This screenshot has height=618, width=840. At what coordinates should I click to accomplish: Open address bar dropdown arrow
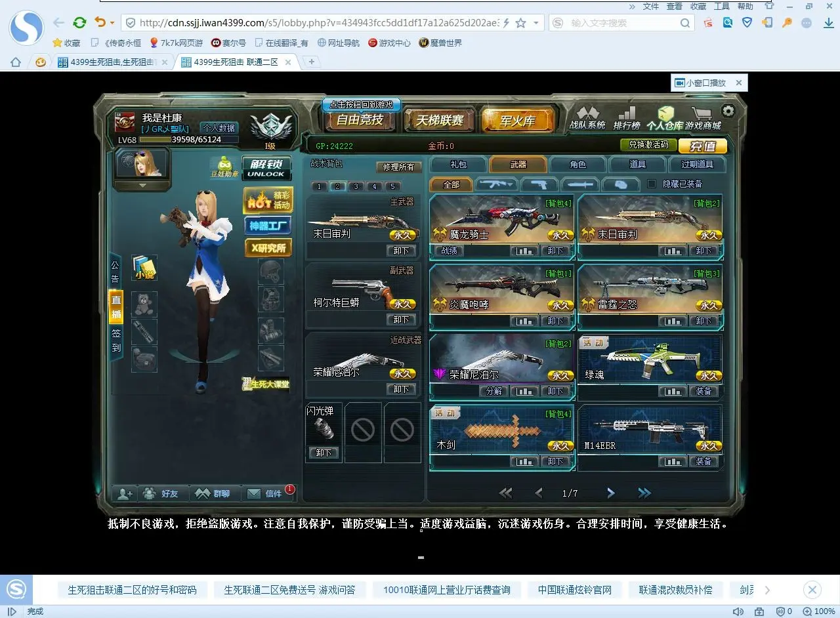pos(536,23)
